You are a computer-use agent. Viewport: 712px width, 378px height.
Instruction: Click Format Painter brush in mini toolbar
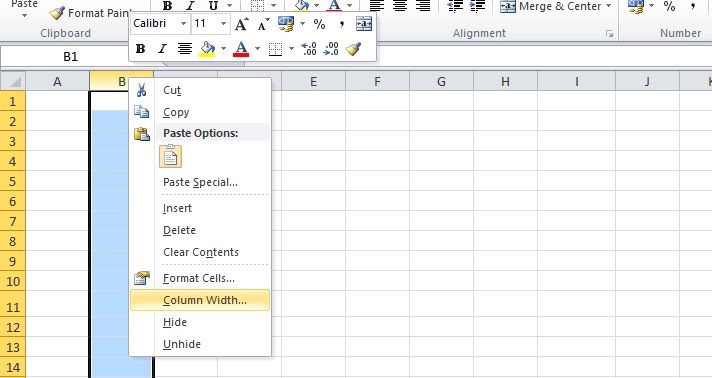point(353,49)
